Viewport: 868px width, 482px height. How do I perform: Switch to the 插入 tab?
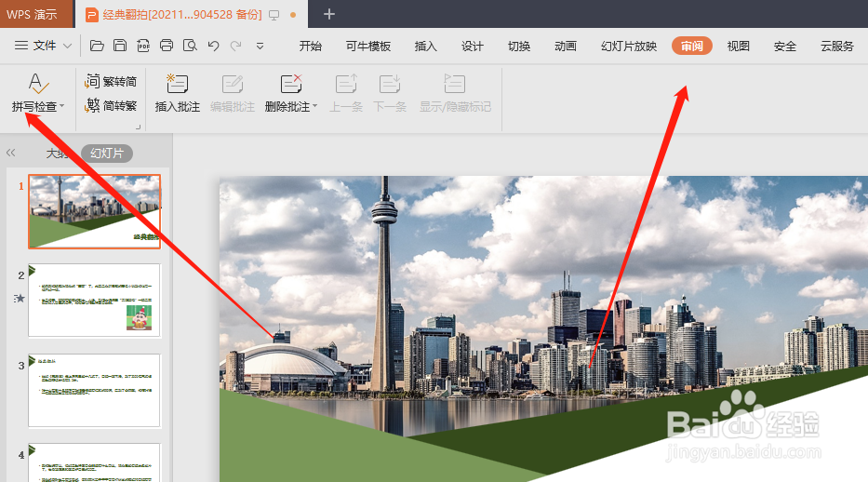[426, 46]
